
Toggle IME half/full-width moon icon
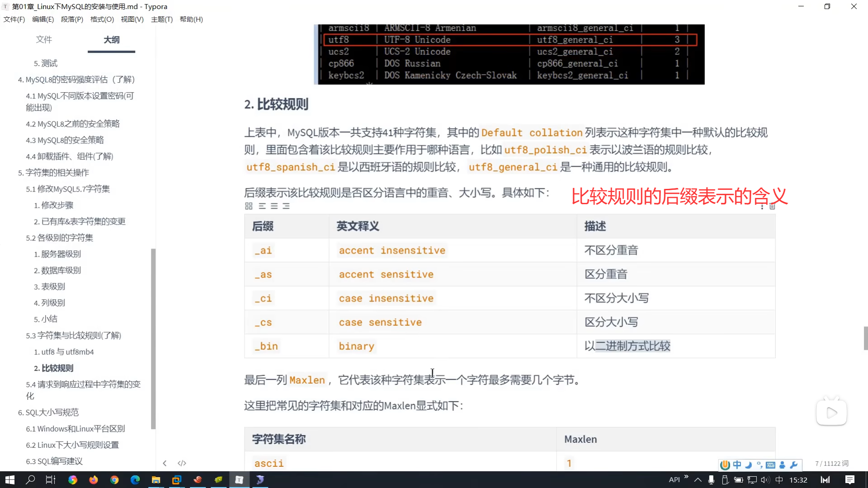749,465
